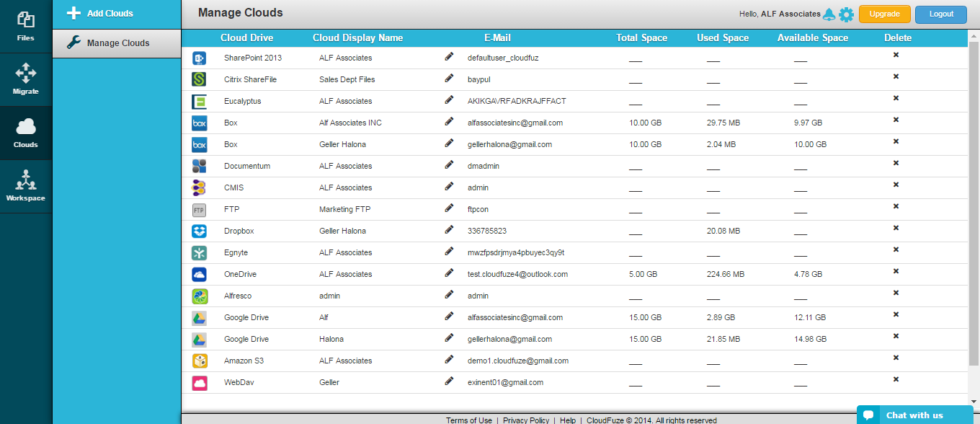The height and width of the screenshot is (424, 980).
Task: Open the Clouds section
Action: (26, 133)
